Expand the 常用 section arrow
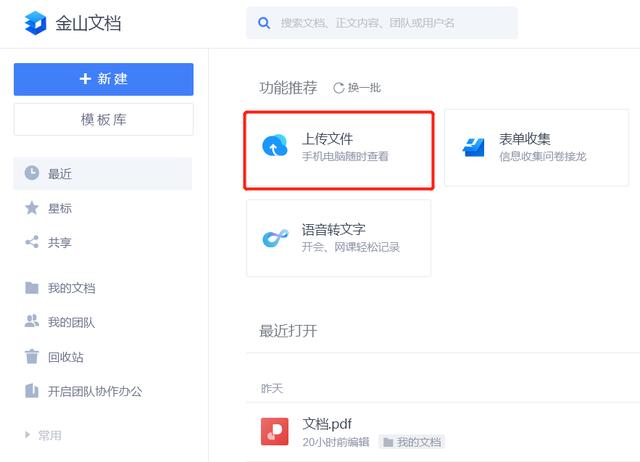 27,435
